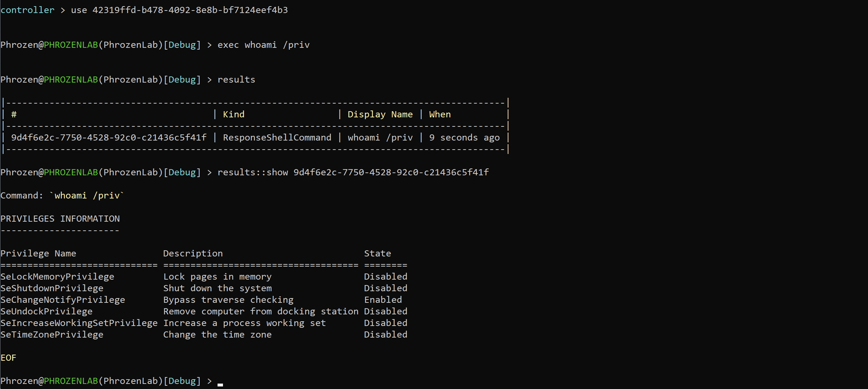The height and width of the screenshot is (389, 868).
Task: Click the 'controller' prompt text
Action: 28,10
